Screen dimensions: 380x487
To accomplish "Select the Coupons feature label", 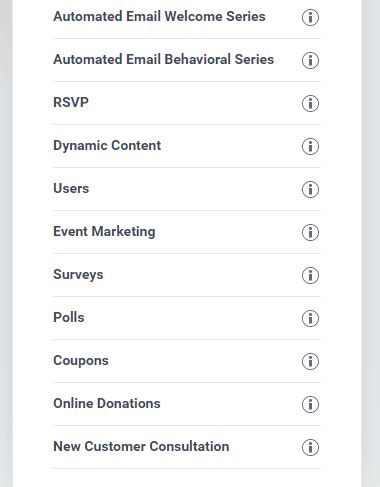I will click(81, 361).
